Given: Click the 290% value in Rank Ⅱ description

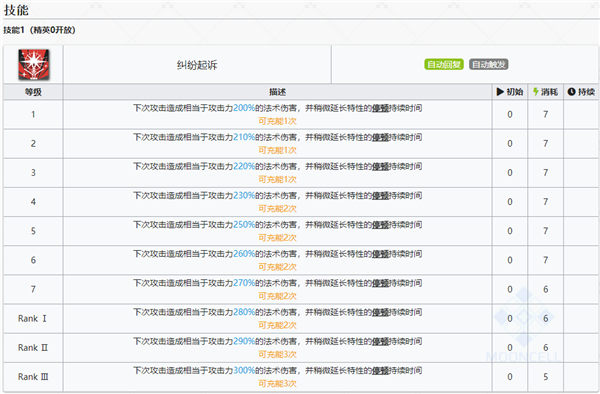Looking at the screenshot, I should [x=244, y=342].
